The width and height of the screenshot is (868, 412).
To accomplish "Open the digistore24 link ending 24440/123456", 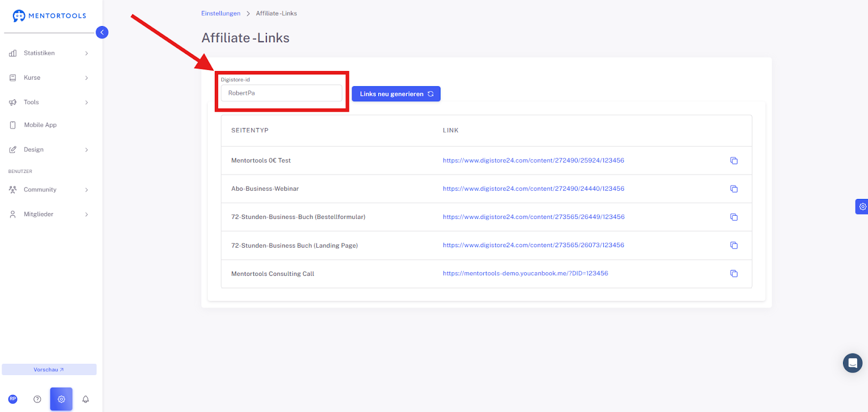I will [x=533, y=189].
